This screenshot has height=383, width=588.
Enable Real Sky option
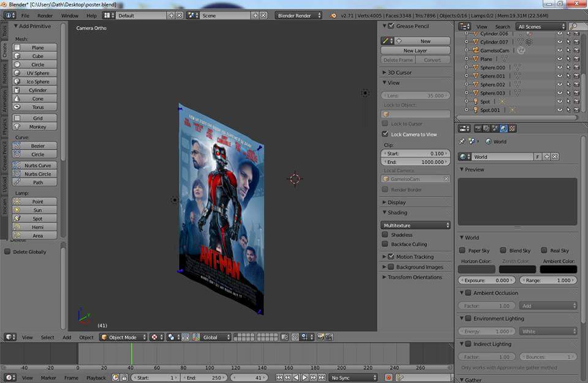pyautogui.click(x=544, y=250)
